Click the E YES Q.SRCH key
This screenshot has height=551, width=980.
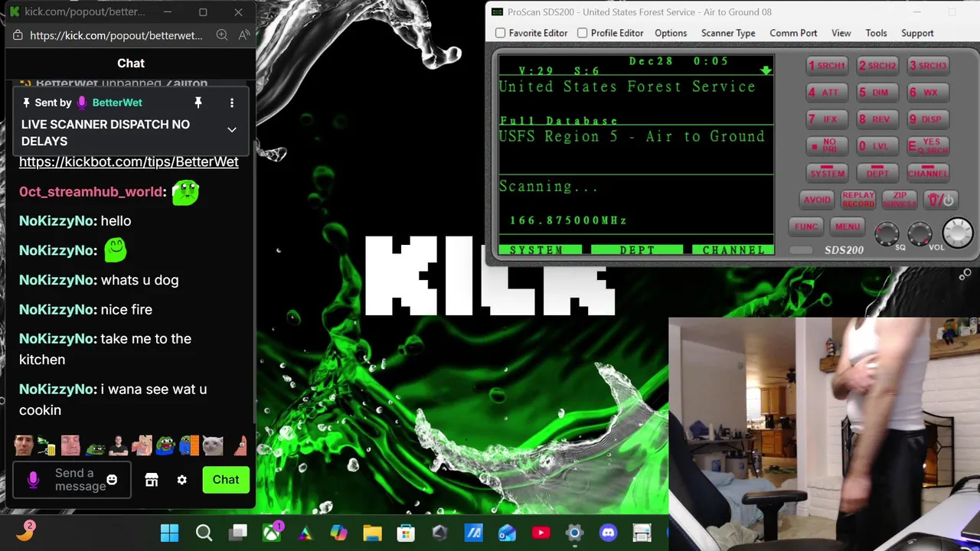928,146
